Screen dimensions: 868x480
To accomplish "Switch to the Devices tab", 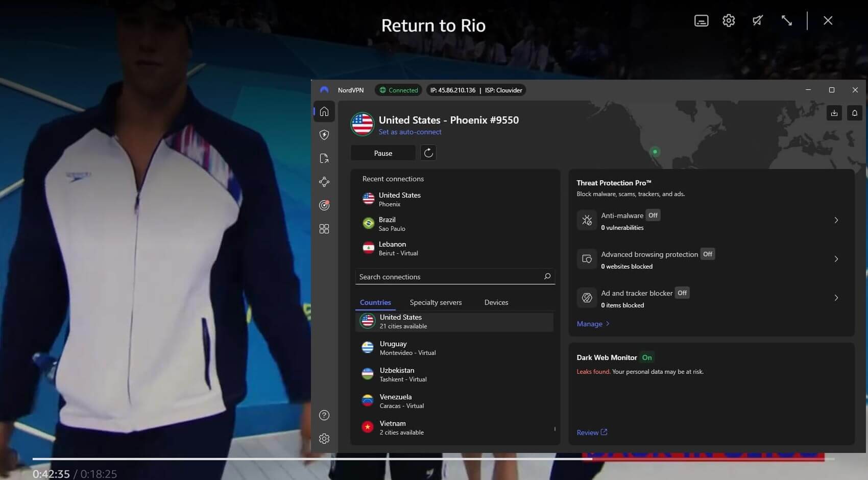I will pyautogui.click(x=496, y=303).
